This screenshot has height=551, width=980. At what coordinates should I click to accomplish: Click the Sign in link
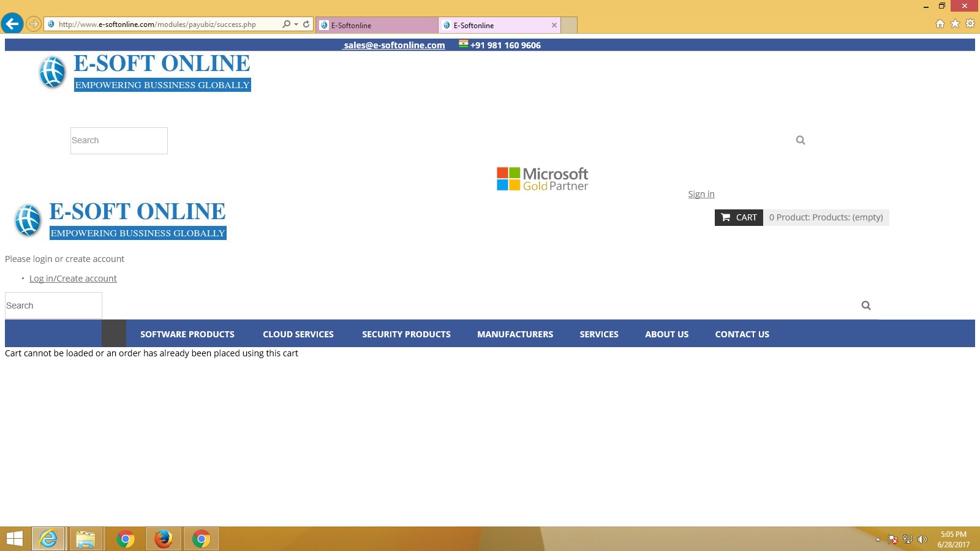[x=701, y=194]
